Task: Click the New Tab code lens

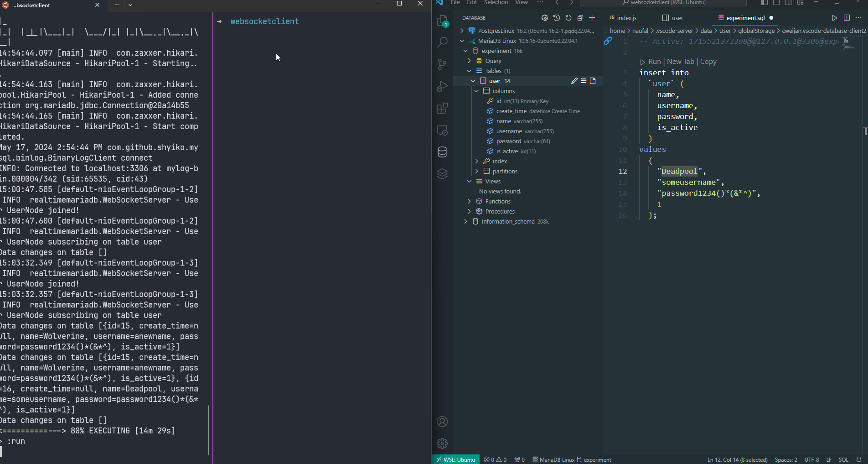Action: tap(681, 62)
